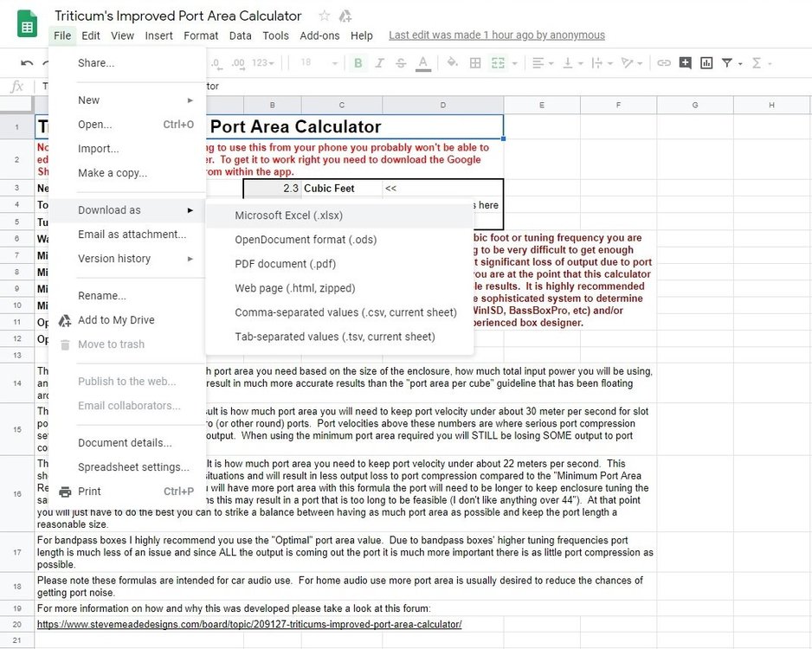812x649 pixels.
Task: Click the insert link icon
Action: (x=664, y=63)
